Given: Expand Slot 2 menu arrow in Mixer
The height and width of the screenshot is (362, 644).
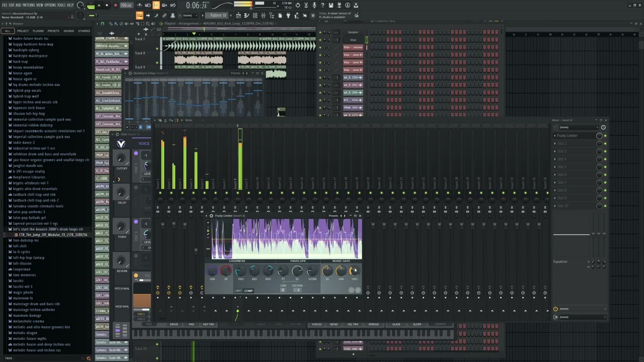Looking at the screenshot, I should coord(555,143).
